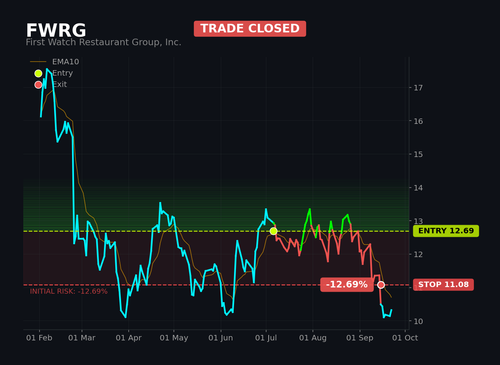This screenshot has width=500, height=365.
Task: Click the INITIAL RISK: -12.69% text
Action: pos(69,292)
